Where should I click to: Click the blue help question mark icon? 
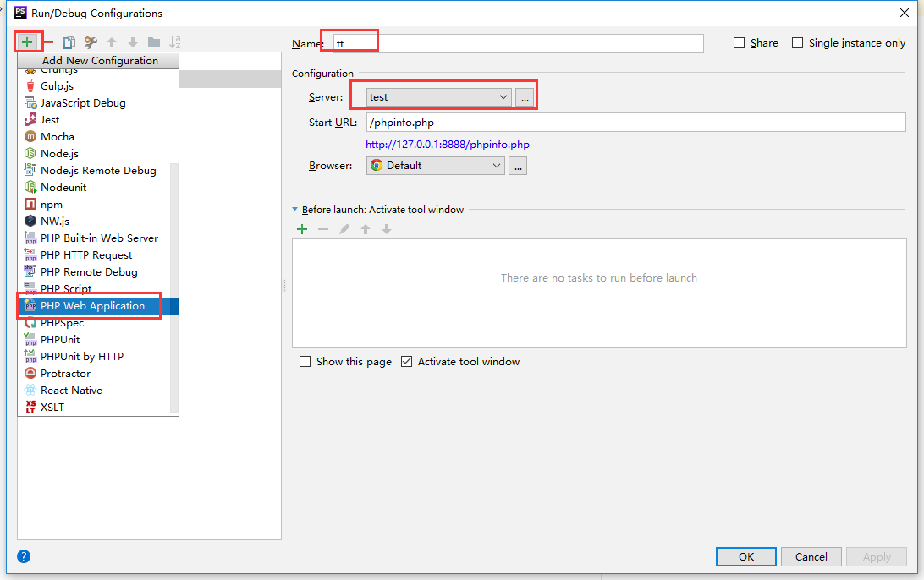(x=24, y=556)
